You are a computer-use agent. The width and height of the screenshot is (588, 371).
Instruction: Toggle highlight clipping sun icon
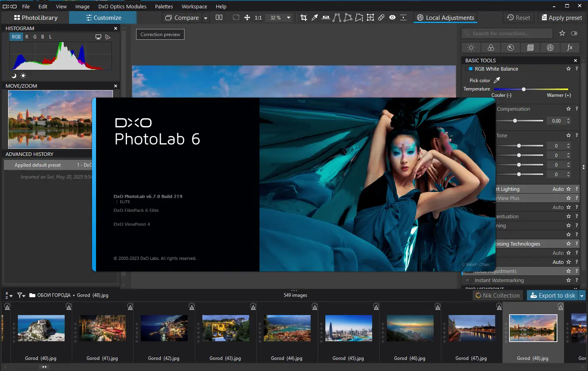[x=23, y=75]
